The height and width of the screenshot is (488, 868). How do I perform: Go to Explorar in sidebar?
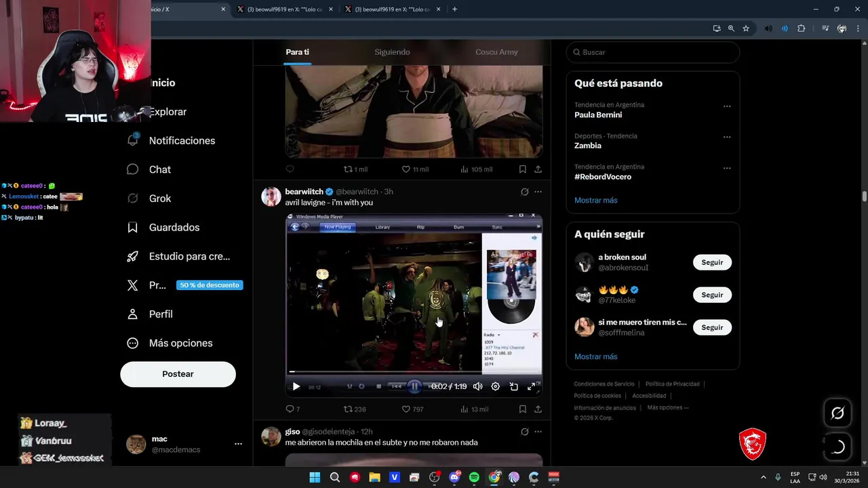coord(167,112)
